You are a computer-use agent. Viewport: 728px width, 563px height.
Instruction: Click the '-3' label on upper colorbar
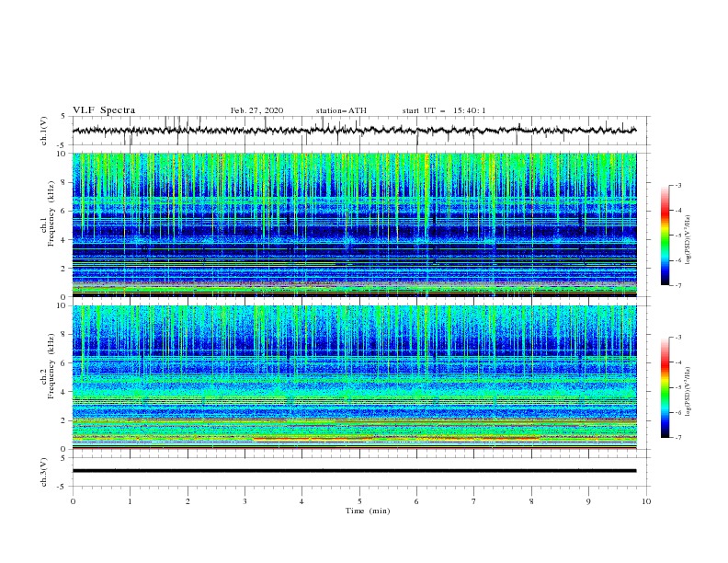(677, 185)
